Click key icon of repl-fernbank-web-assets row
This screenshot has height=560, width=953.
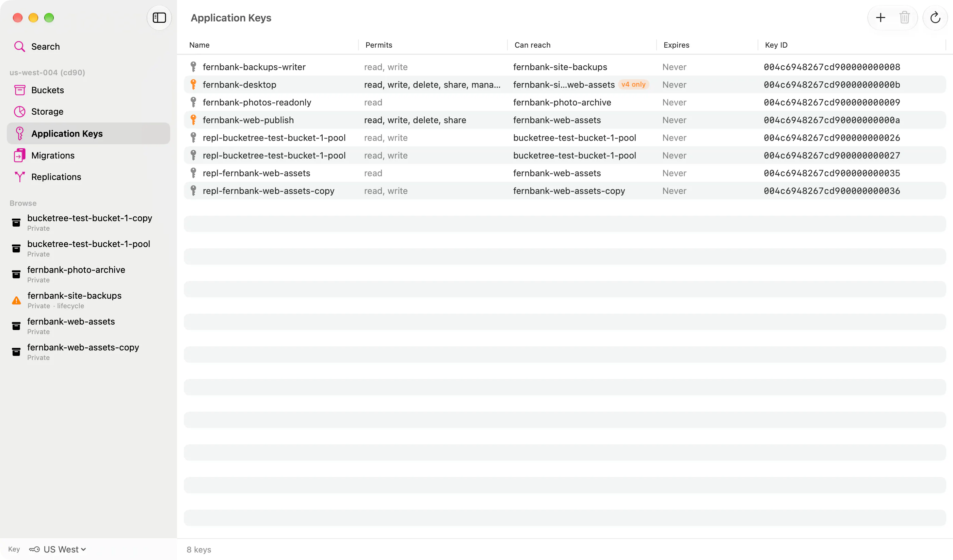193,173
